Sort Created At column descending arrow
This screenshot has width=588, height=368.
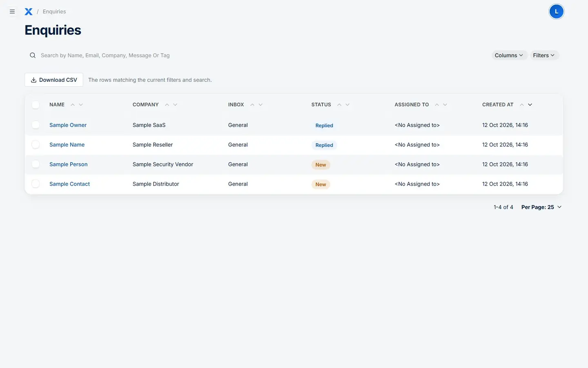coord(530,105)
